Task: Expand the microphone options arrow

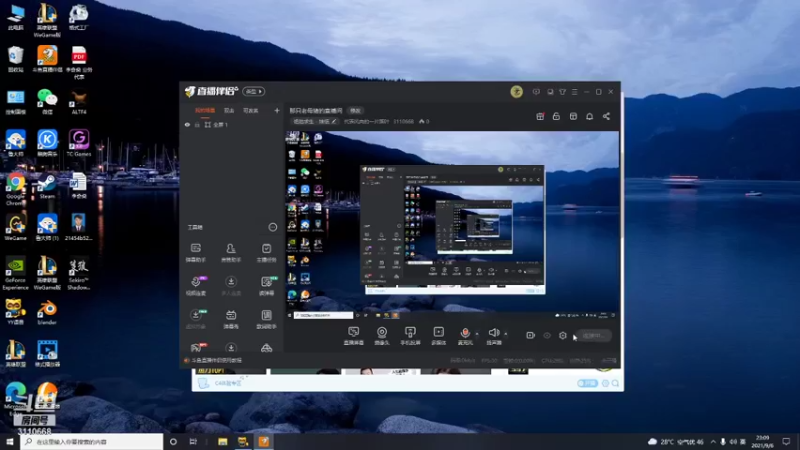Action: point(477,334)
